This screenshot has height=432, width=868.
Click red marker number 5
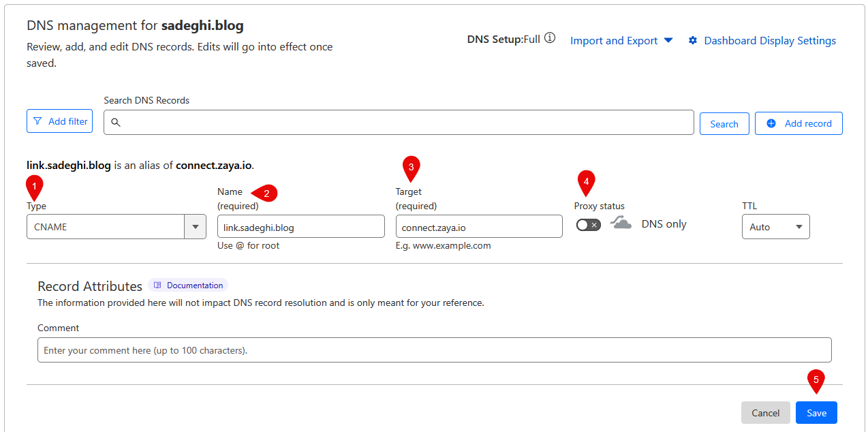pyautogui.click(x=816, y=380)
